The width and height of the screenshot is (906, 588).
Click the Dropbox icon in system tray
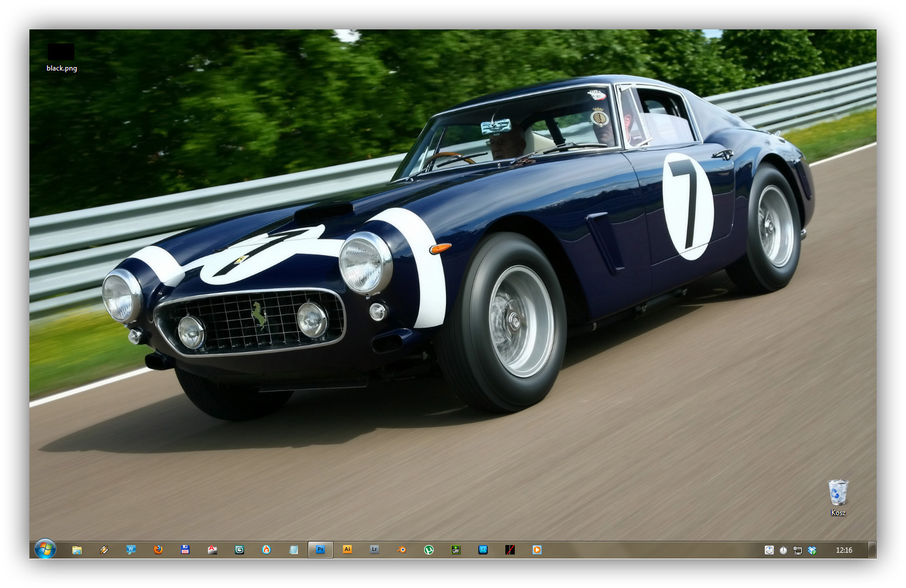pos(812,550)
